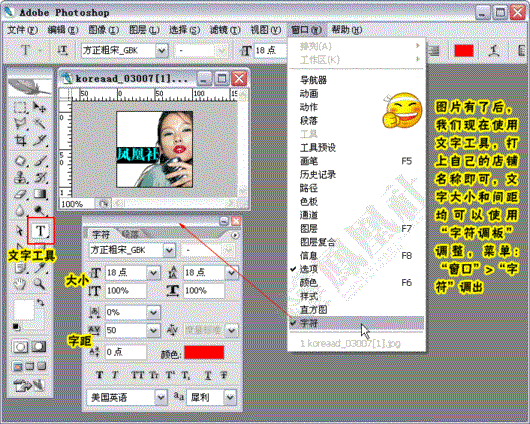Swap foreground and background colors
The width and height of the screenshot is (530, 424).
(40, 303)
